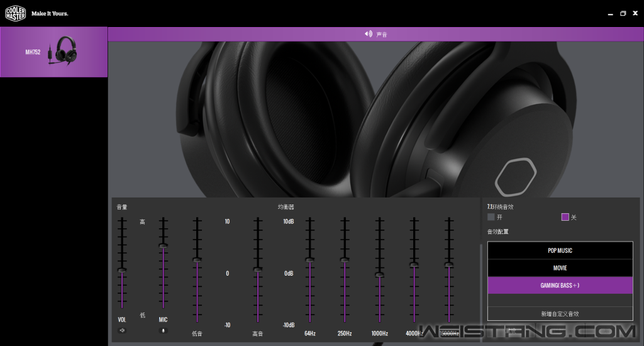Click the 高音 treble label
This screenshot has height=346, width=644.
pos(257,333)
